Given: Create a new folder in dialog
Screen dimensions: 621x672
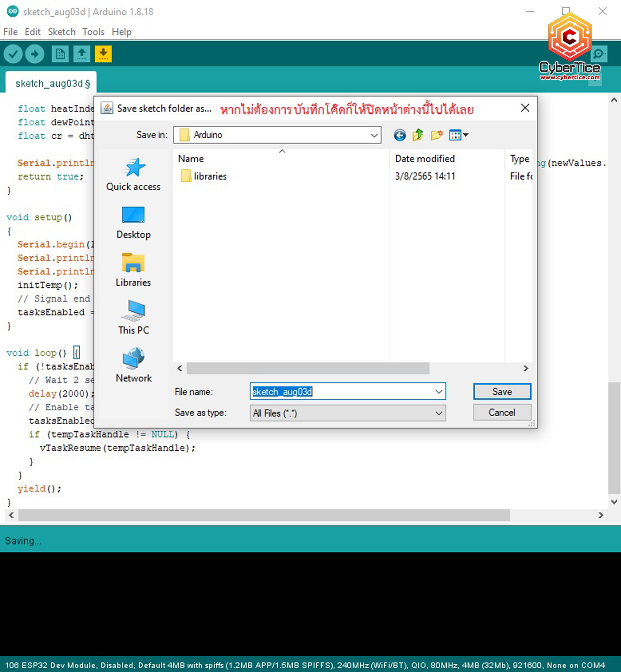Looking at the screenshot, I should (436, 135).
